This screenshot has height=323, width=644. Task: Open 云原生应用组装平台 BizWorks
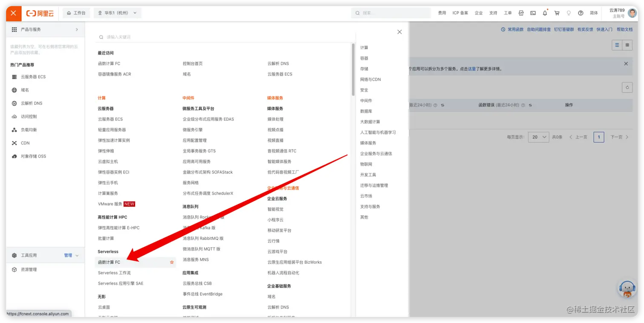click(x=294, y=262)
